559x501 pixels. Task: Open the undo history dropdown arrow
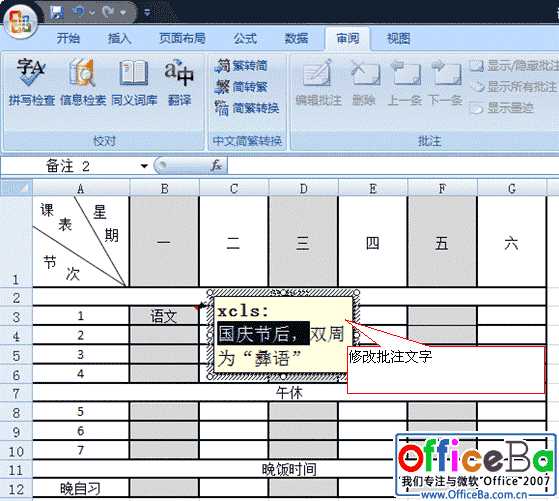coord(92,13)
